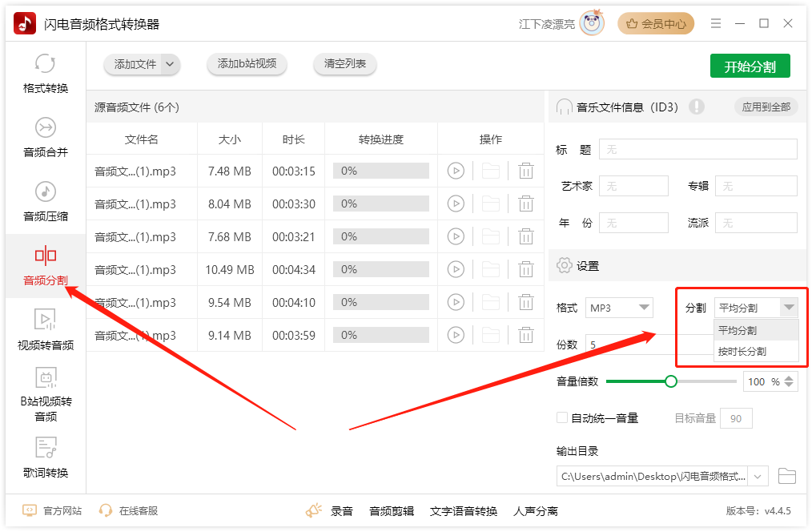Image resolution: width=812 pixels, height=532 pixels.
Task: Switch to 音频压缩 compression tool
Action: (x=44, y=203)
